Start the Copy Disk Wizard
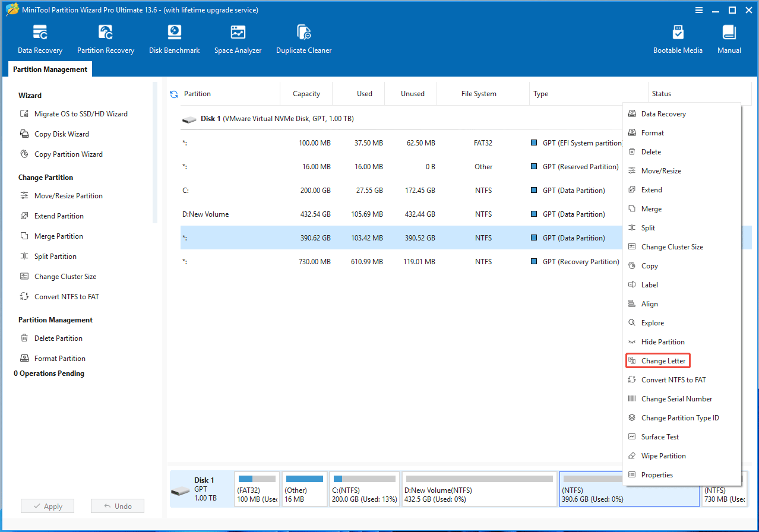Image resolution: width=759 pixels, height=532 pixels. click(54, 134)
